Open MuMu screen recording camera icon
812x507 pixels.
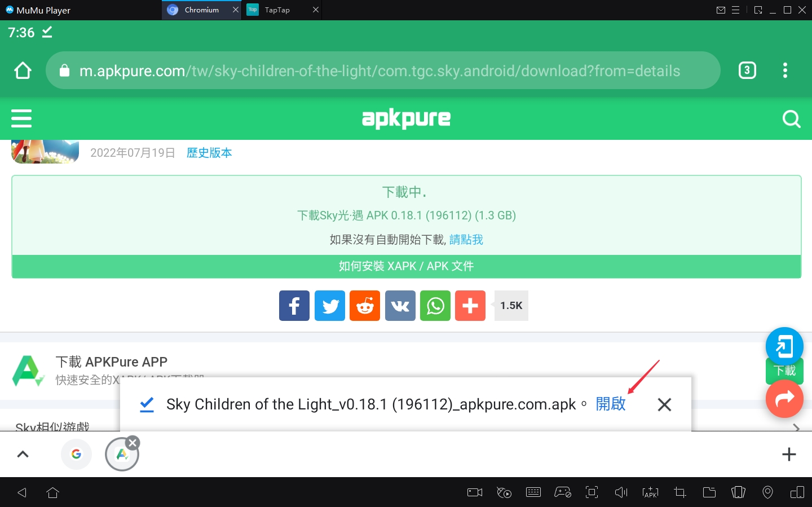click(x=475, y=492)
